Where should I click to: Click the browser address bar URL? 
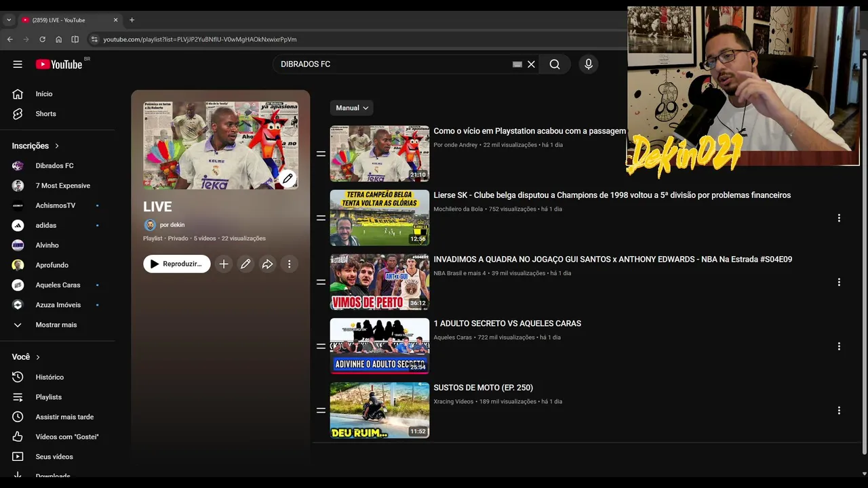tap(199, 39)
